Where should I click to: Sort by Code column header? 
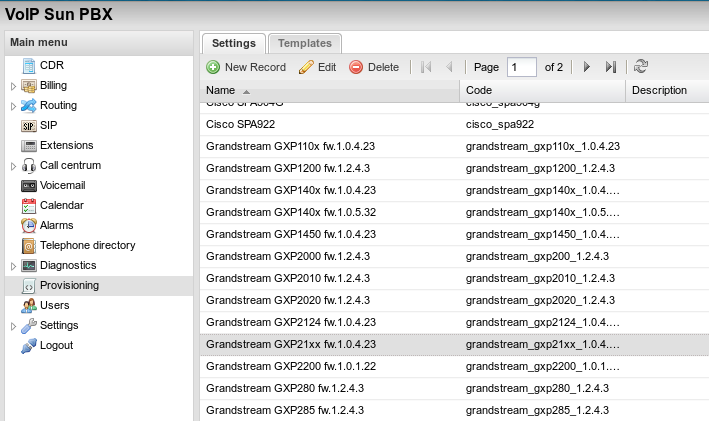543,90
